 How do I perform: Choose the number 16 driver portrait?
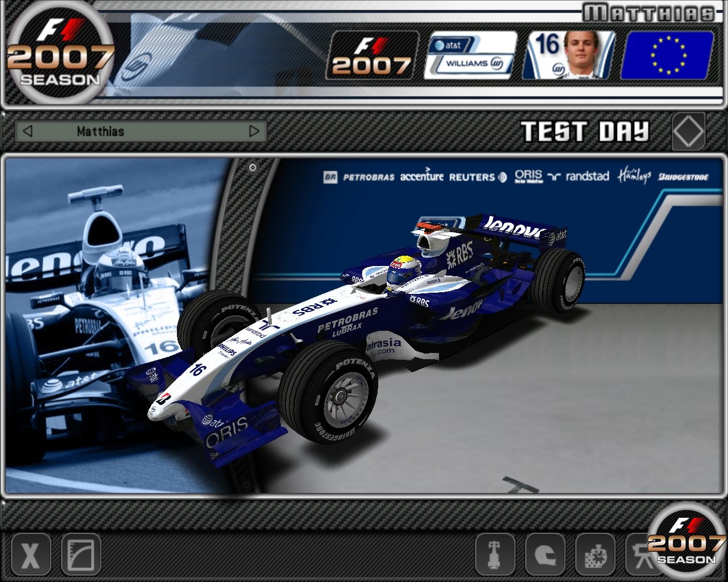(x=569, y=55)
